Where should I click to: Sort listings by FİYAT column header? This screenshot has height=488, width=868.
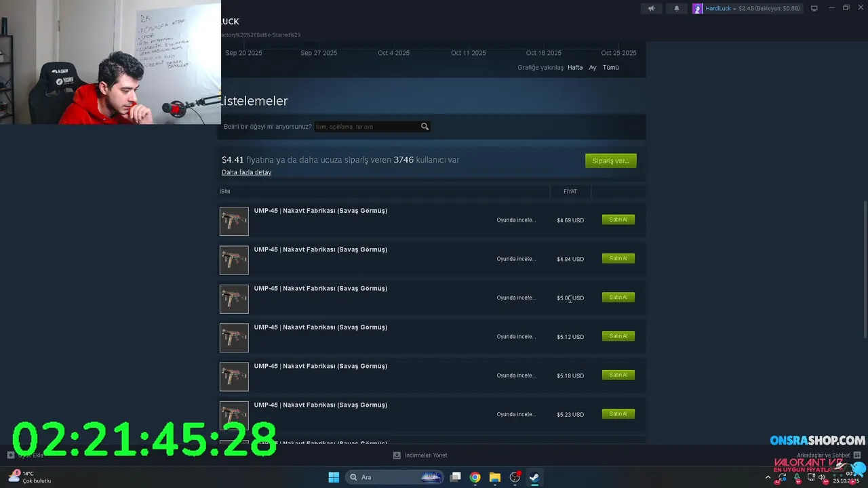click(570, 192)
